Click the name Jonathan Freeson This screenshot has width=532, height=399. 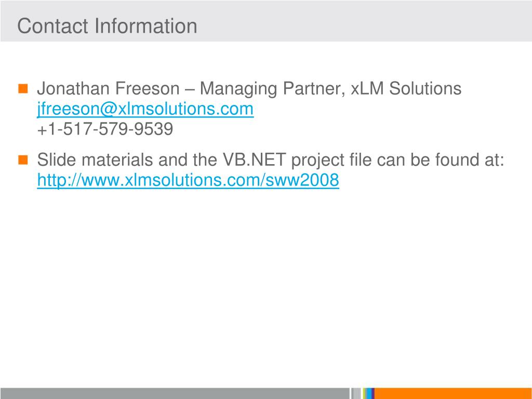[108, 88]
